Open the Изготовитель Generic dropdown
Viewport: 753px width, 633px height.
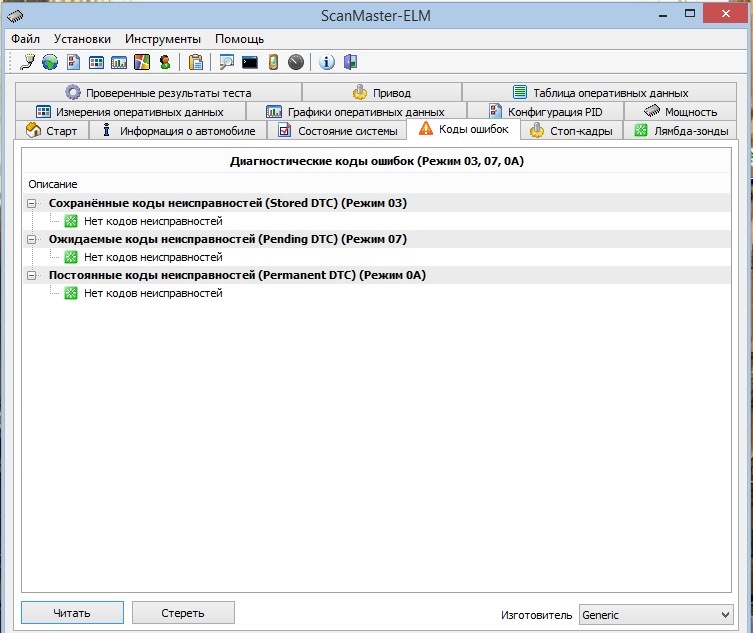click(x=656, y=614)
